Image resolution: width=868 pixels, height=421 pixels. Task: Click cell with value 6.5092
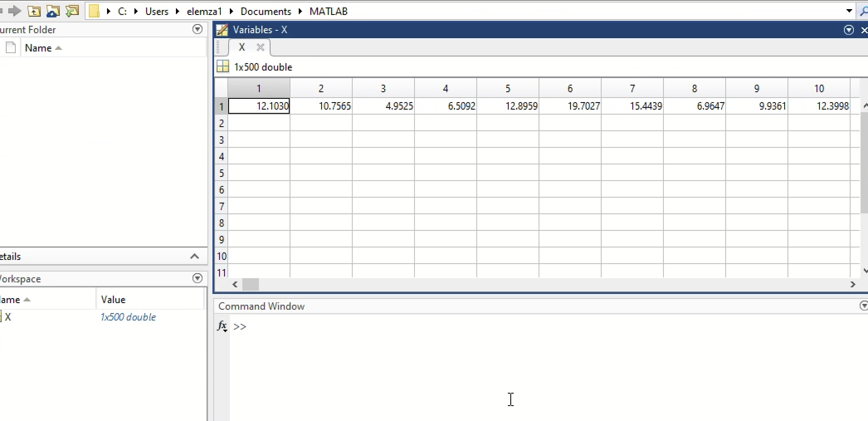(446, 106)
